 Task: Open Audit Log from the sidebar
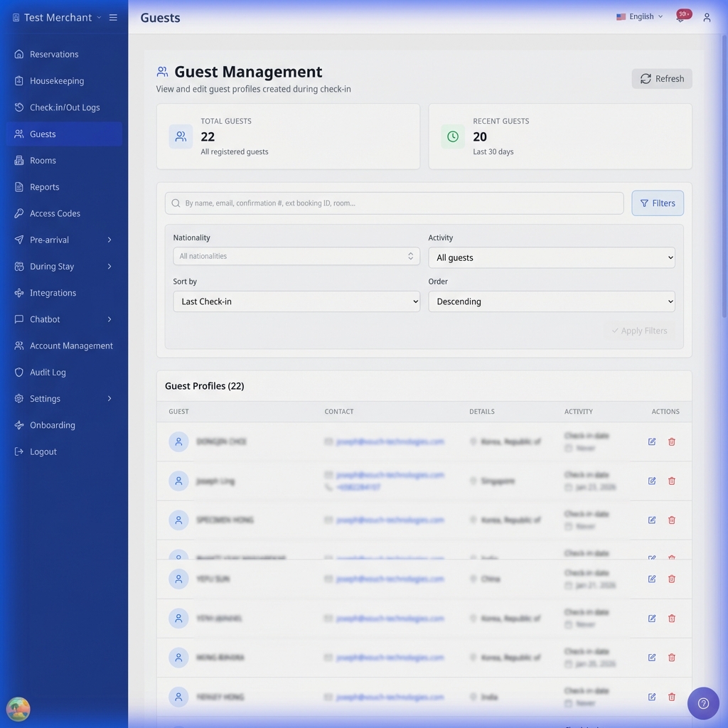coord(48,373)
